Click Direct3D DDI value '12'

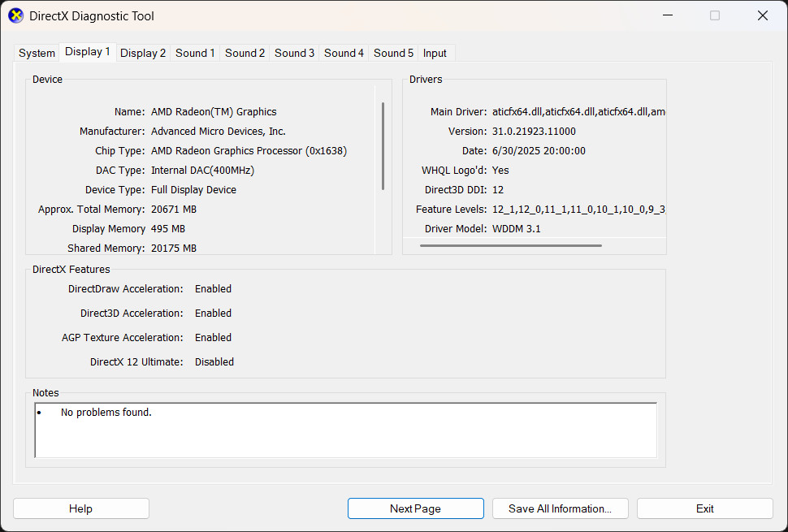[x=498, y=190]
